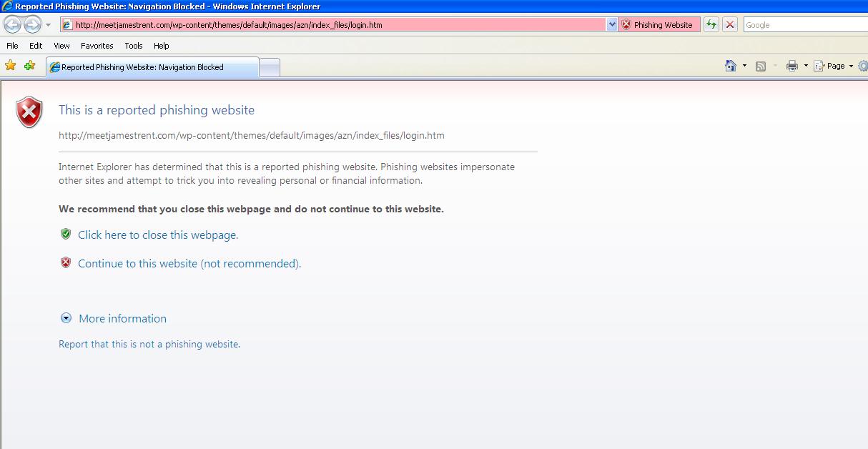Click the empty new tab button
This screenshot has width=868, height=449.
pos(270,67)
